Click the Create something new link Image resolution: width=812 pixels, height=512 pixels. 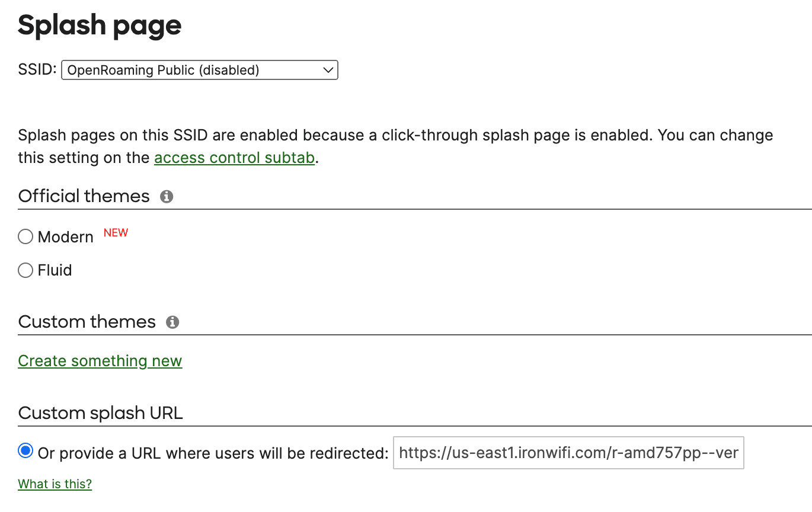click(x=100, y=361)
